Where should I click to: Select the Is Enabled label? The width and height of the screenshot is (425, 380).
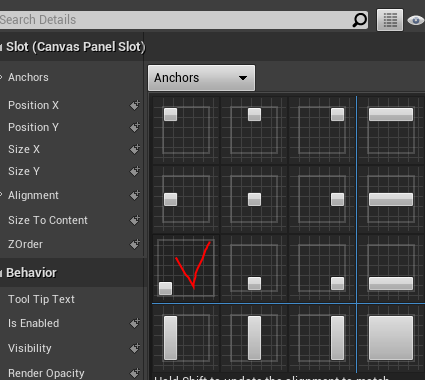(34, 323)
